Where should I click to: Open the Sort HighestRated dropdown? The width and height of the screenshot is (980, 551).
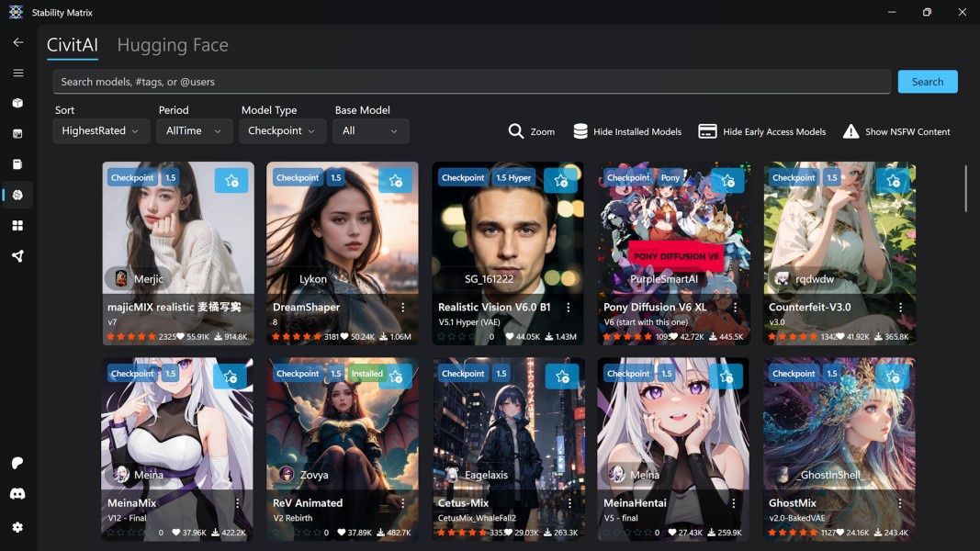tap(101, 131)
